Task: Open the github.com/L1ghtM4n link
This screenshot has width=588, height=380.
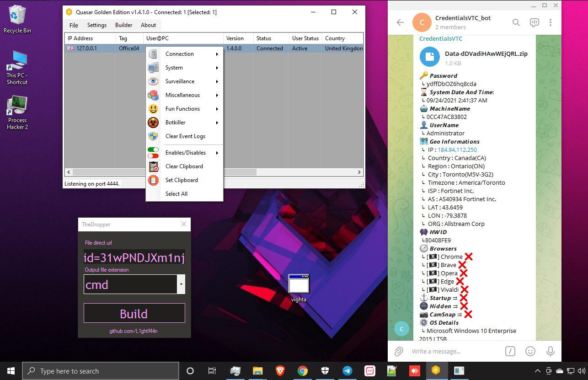Action: tap(134, 331)
